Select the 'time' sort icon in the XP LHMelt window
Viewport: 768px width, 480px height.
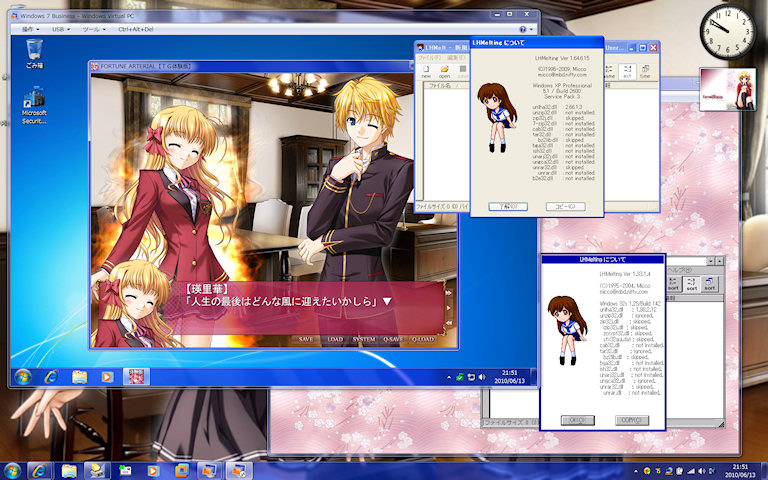pyautogui.click(x=645, y=72)
